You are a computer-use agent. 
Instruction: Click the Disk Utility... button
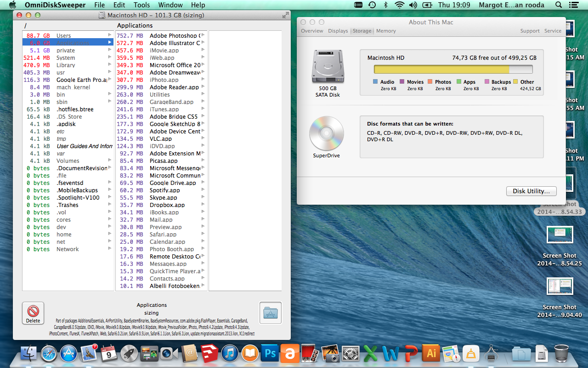pyautogui.click(x=531, y=191)
